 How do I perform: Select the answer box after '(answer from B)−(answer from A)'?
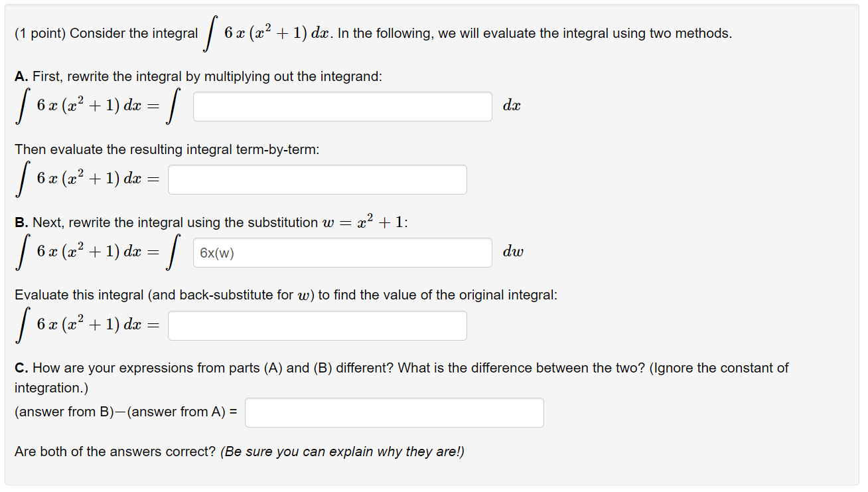tap(394, 412)
